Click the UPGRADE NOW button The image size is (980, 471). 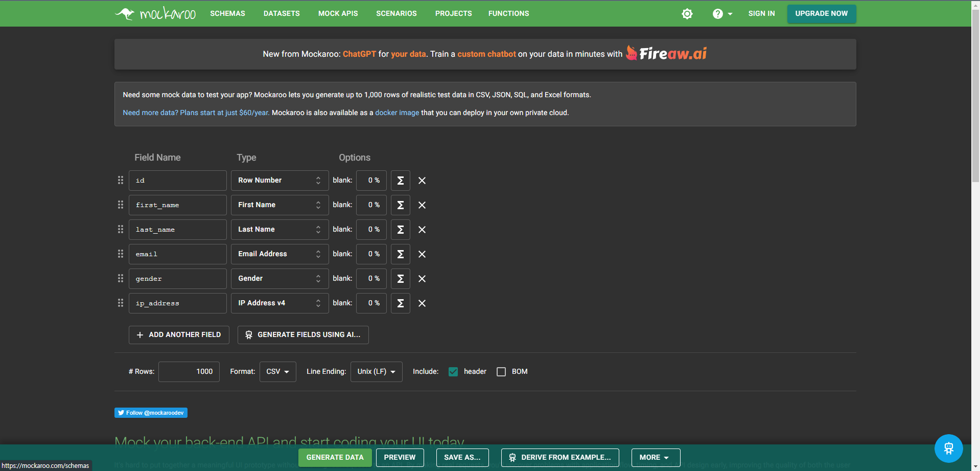[821, 14]
